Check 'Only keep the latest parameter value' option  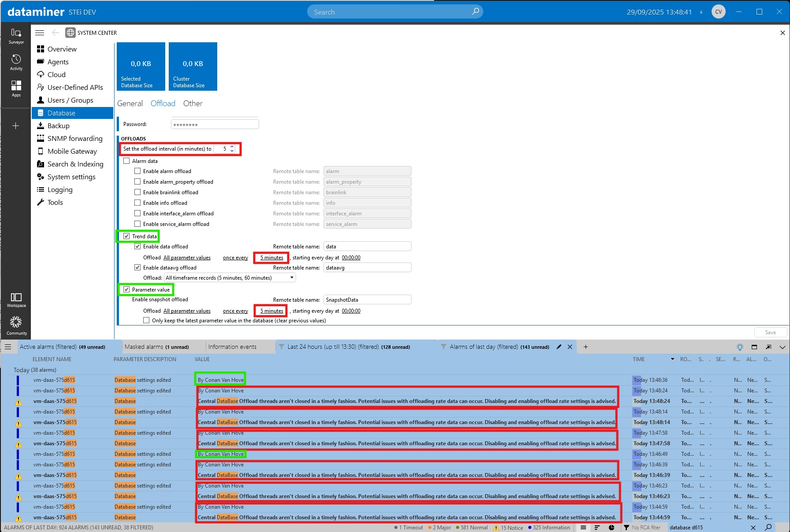146,321
